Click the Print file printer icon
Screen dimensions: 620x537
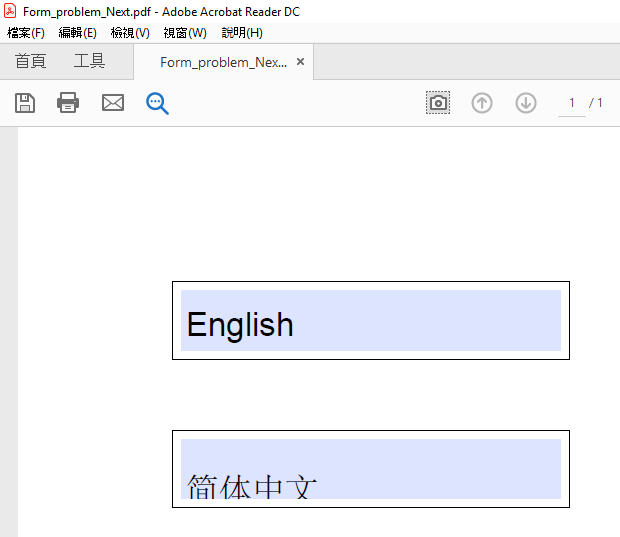click(x=68, y=103)
